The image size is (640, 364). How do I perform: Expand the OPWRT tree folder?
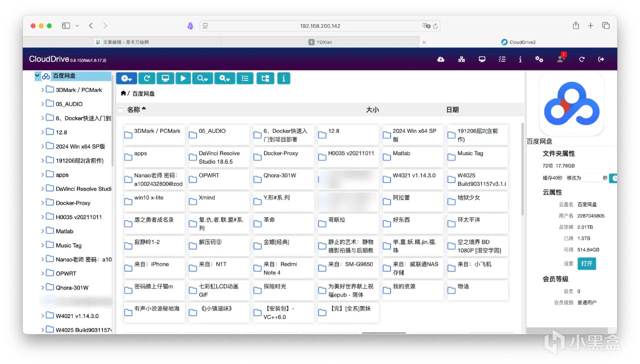(x=42, y=274)
